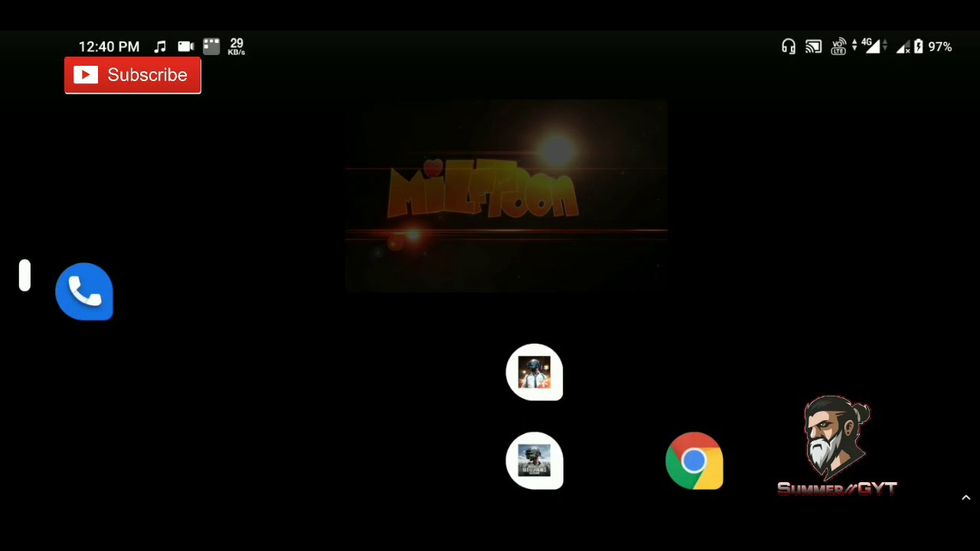Click the red YouTube Subscribe button
The width and height of the screenshot is (980, 551).
(132, 75)
